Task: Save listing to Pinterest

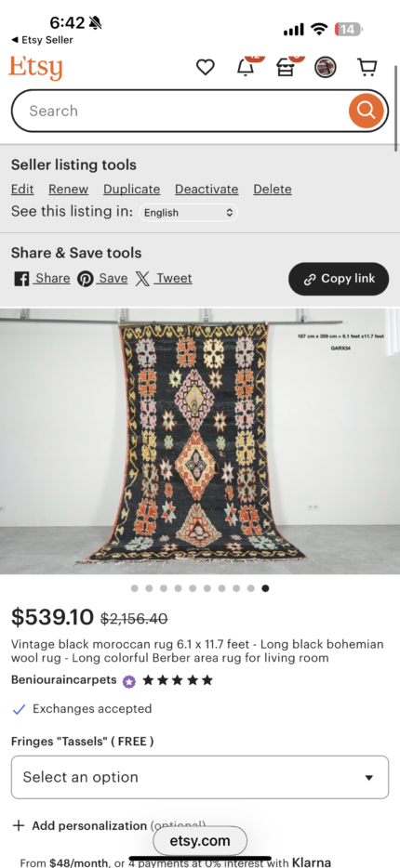Action: pos(102,279)
